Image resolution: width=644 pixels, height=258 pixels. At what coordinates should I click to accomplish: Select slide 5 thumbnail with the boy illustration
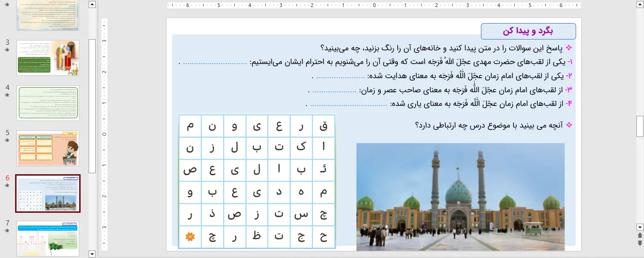(48, 148)
